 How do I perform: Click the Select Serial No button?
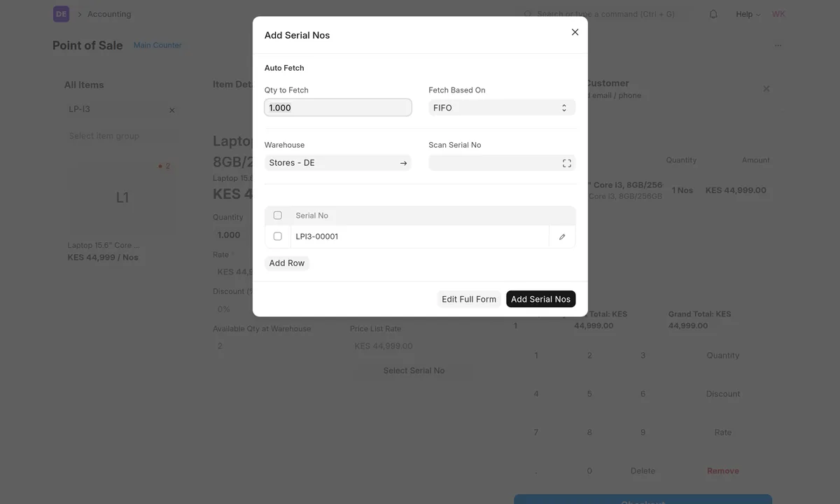pyautogui.click(x=414, y=371)
